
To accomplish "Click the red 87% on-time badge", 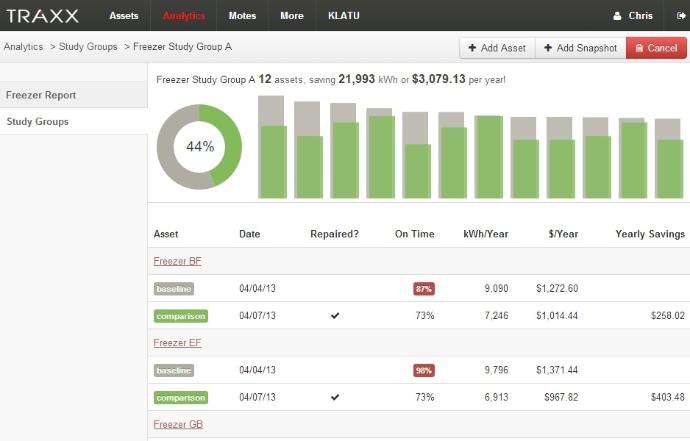I will pyautogui.click(x=424, y=289).
